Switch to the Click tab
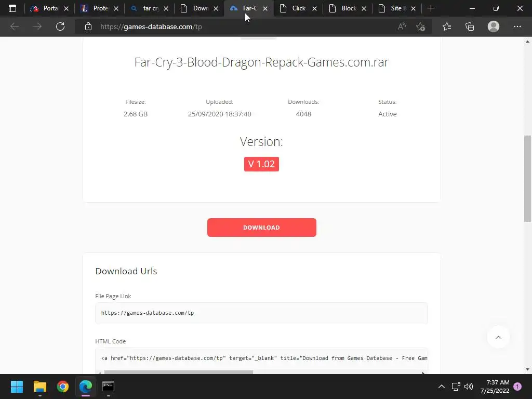 click(x=293, y=8)
